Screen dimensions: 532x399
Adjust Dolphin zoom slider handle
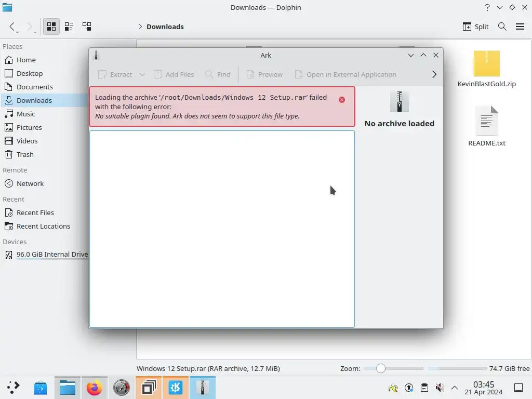click(x=381, y=368)
